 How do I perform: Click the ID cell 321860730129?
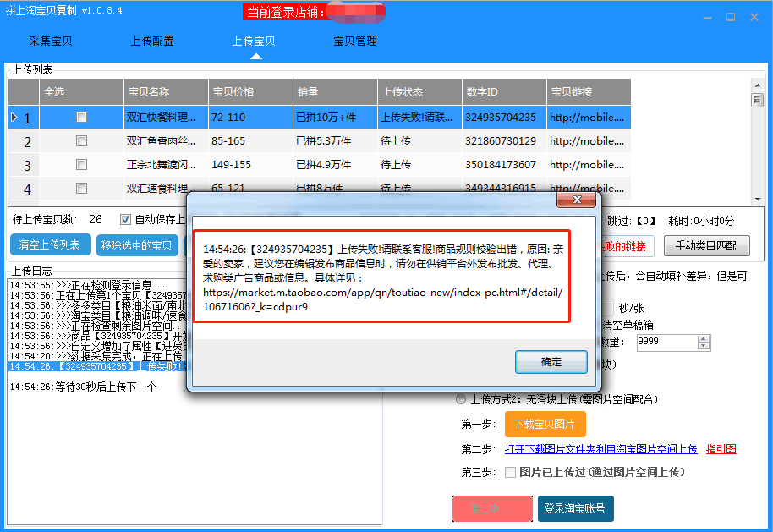coord(504,141)
